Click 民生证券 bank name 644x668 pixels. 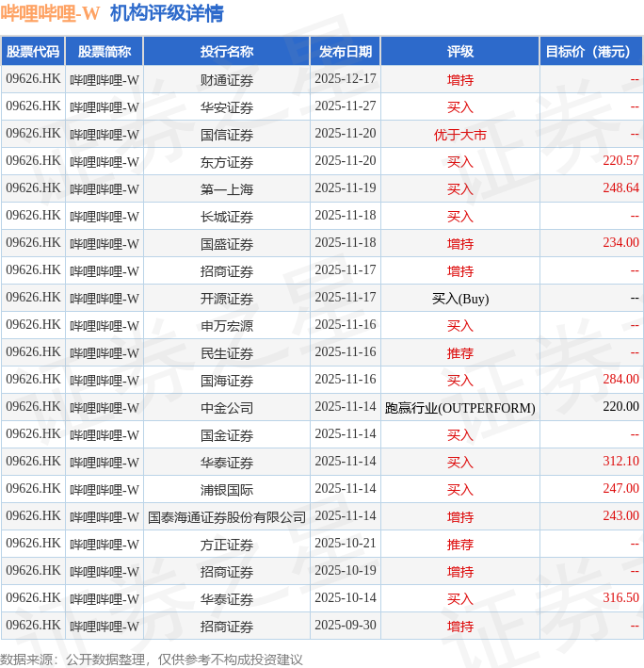pos(227,353)
